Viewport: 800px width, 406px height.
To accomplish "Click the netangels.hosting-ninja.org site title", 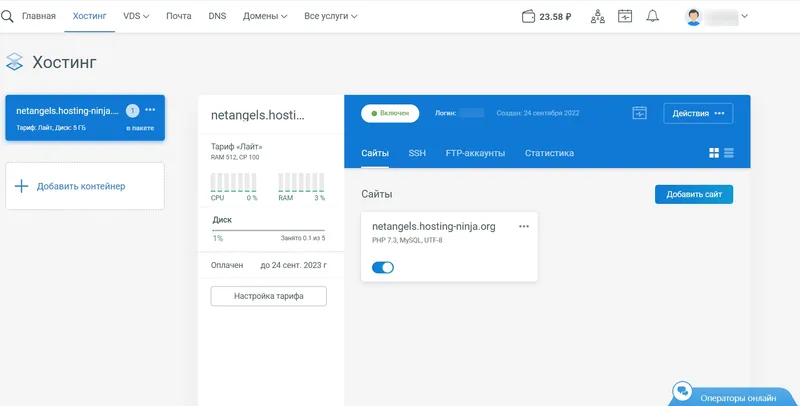I will [x=434, y=226].
